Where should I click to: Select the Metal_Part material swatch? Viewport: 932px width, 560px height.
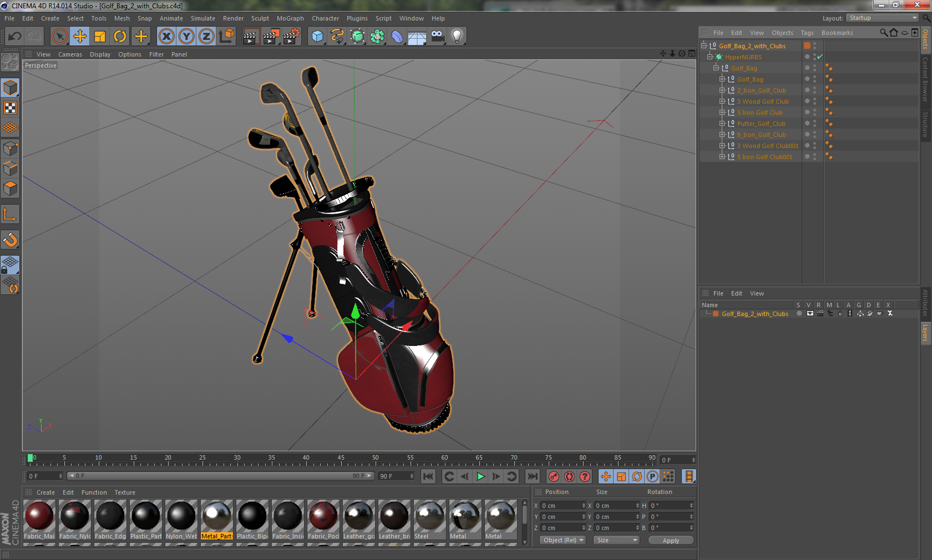click(217, 520)
